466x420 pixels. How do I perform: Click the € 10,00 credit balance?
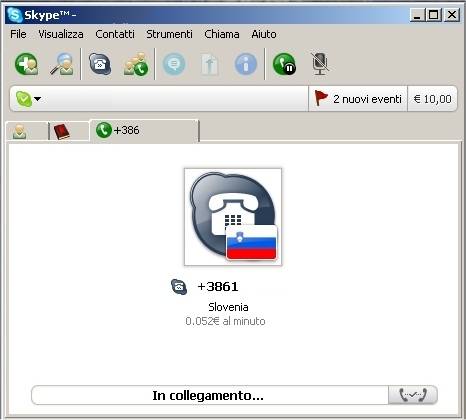432,99
